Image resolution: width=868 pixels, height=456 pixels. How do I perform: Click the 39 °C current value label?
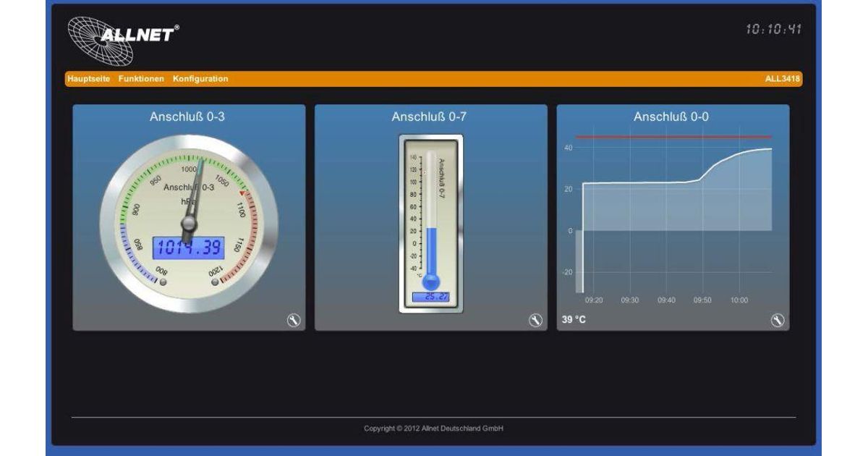point(574,320)
